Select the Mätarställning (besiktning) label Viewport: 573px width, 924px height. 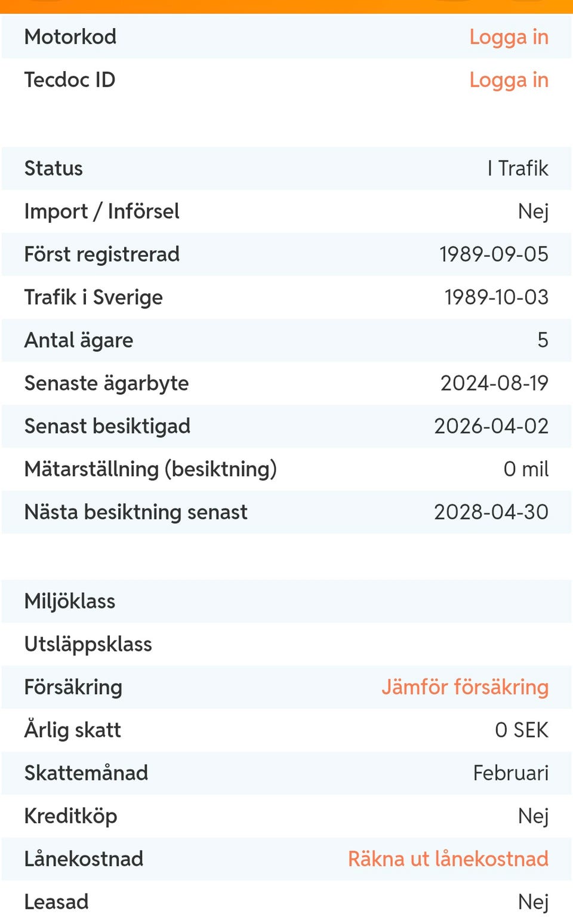(x=150, y=469)
